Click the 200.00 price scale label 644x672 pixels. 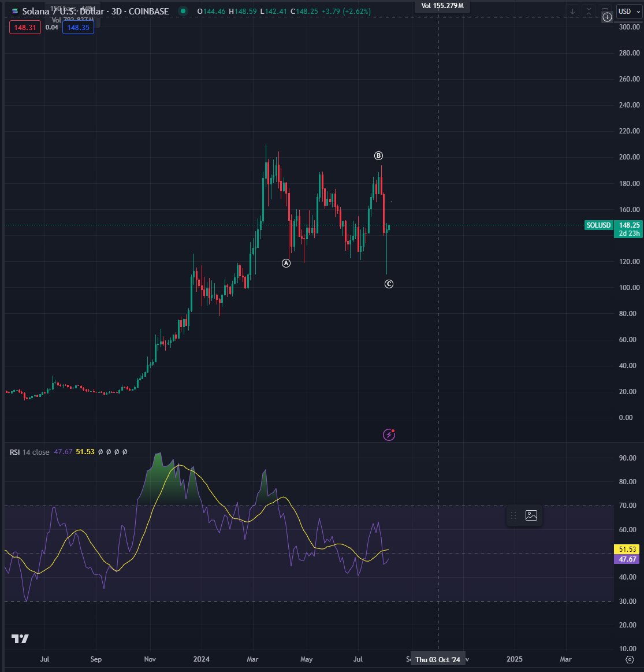pos(630,157)
